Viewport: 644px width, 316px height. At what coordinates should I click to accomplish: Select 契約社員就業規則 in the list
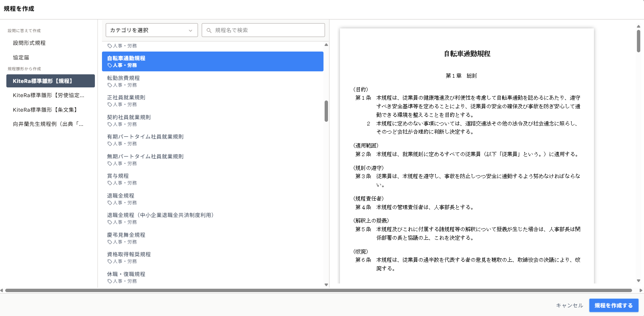click(213, 120)
